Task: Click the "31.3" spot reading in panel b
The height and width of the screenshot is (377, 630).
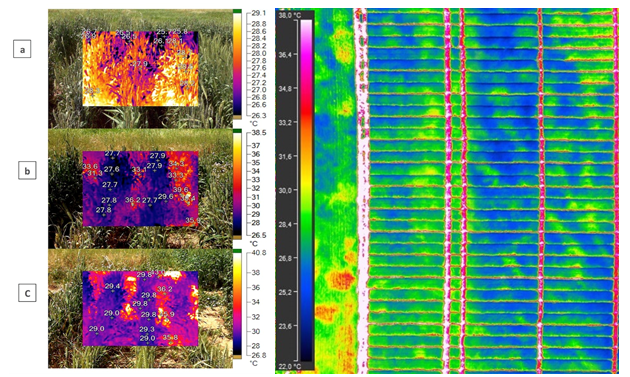Action: coord(95,173)
